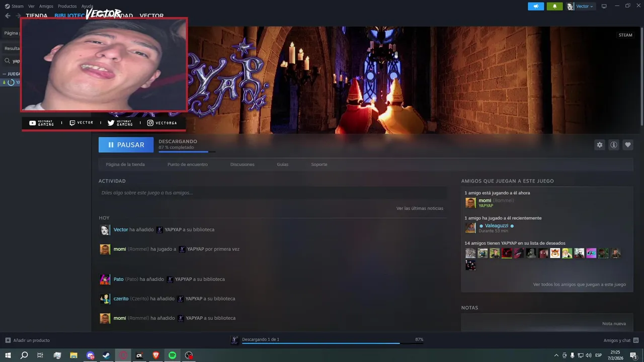The image size is (644, 362).
Task: Click the library search magnifier icon
Action: pyautogui.click(x=7, y=61)
